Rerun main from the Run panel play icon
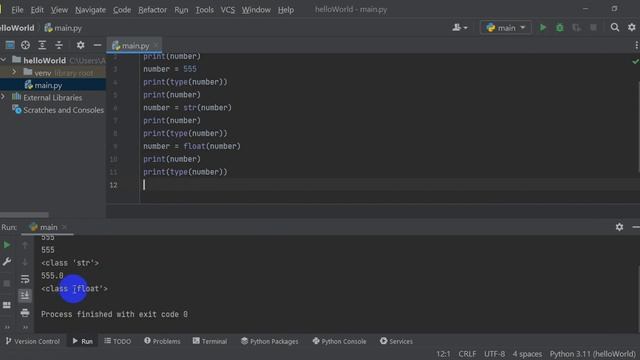Image resolution: width=640 pixels, height=360 pixels. pyautogui.click(x=7, y=245)
